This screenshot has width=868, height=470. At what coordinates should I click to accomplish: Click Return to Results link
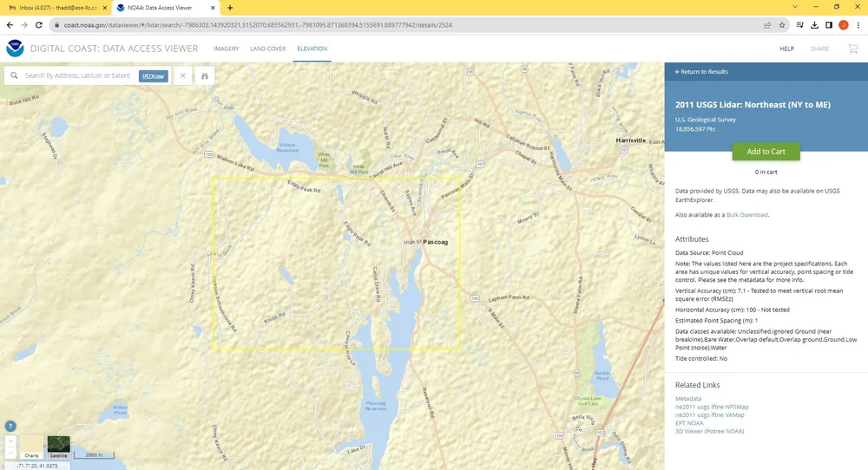[700, 72]
